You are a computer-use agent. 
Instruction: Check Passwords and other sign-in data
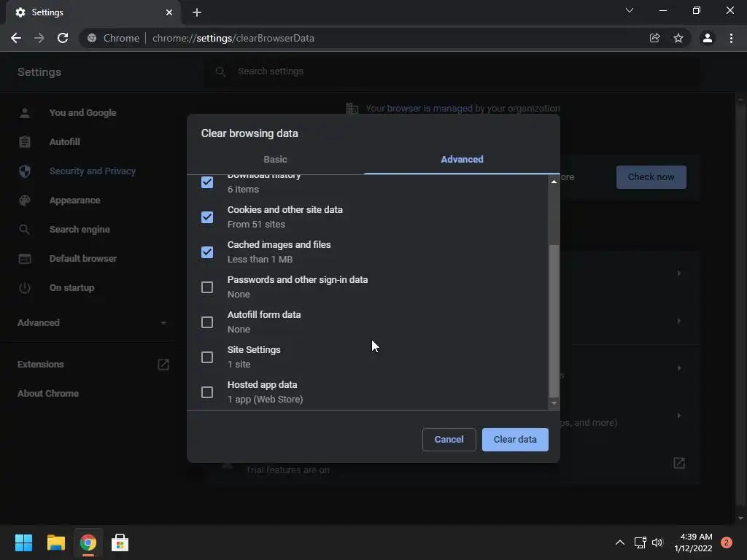206,287
